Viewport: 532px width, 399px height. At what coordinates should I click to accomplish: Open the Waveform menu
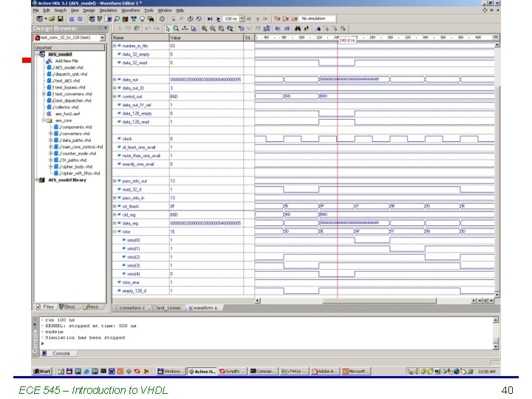pos(131,10)
